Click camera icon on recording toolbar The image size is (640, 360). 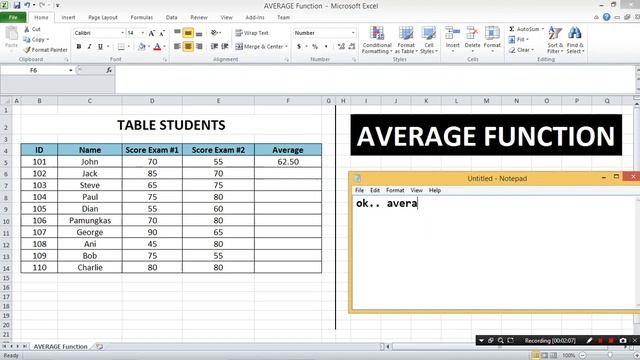(x=623, y=340)
